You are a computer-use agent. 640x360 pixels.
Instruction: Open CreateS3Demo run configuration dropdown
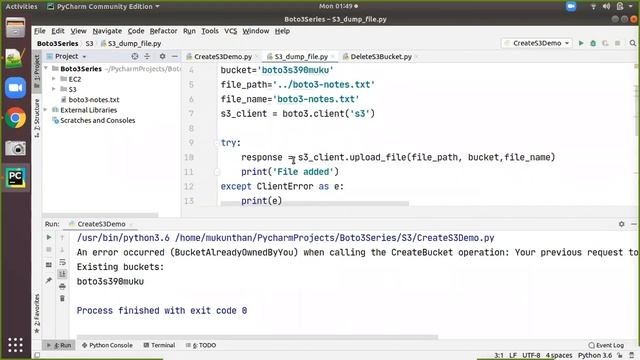click(536, 43)
